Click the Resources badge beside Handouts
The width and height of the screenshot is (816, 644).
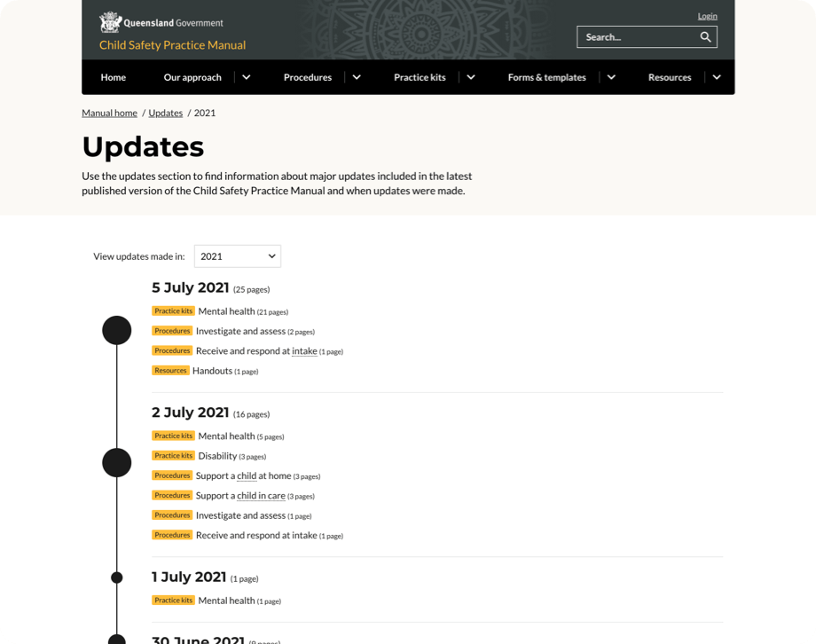170,370
